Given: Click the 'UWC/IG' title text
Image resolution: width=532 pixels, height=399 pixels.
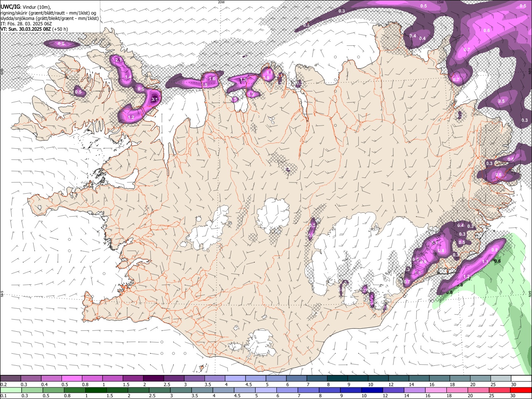Looking at the screenshot, I should 10,7.
